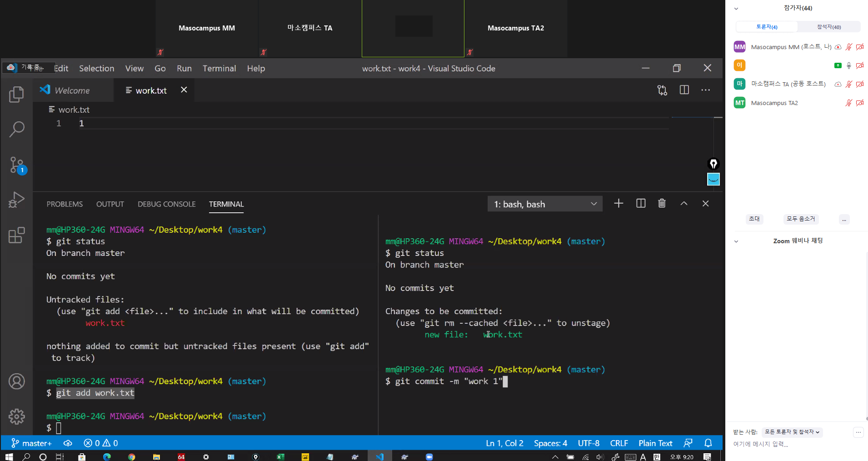This screenshot has height=461, width=868.
Task: Click the 초대 invite button
Action: (x=754, y=219)
